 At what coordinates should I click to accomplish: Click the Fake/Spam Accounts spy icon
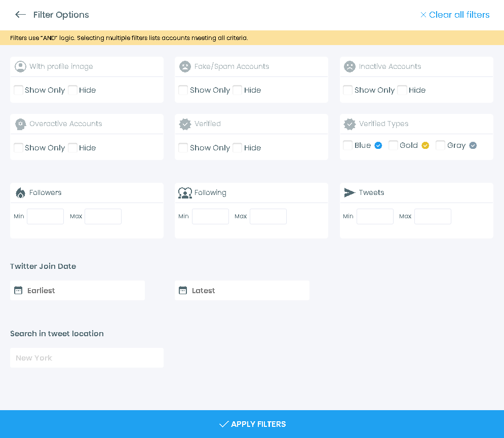(x=184, y=66)
